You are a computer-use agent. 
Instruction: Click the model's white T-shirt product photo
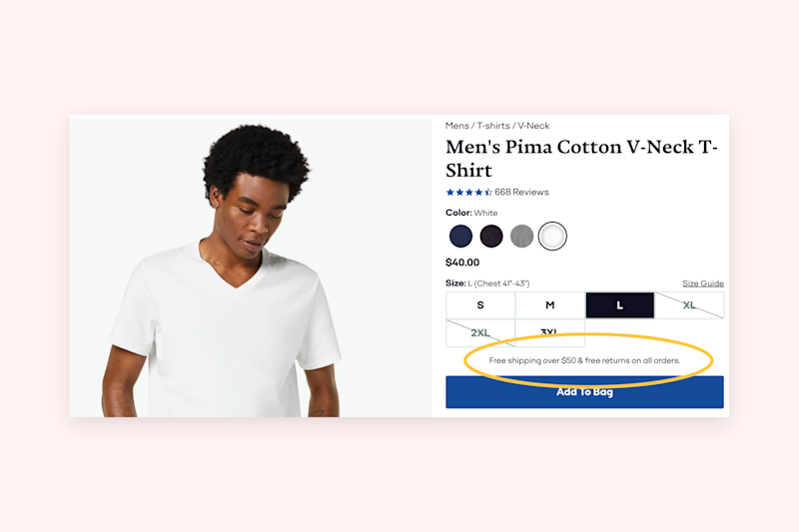click(251, 268)
